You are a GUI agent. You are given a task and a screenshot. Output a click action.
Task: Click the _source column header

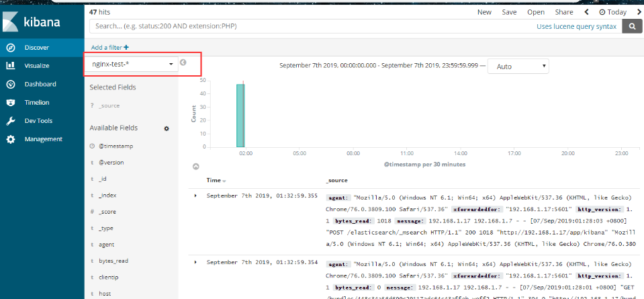tap(336, 180)
